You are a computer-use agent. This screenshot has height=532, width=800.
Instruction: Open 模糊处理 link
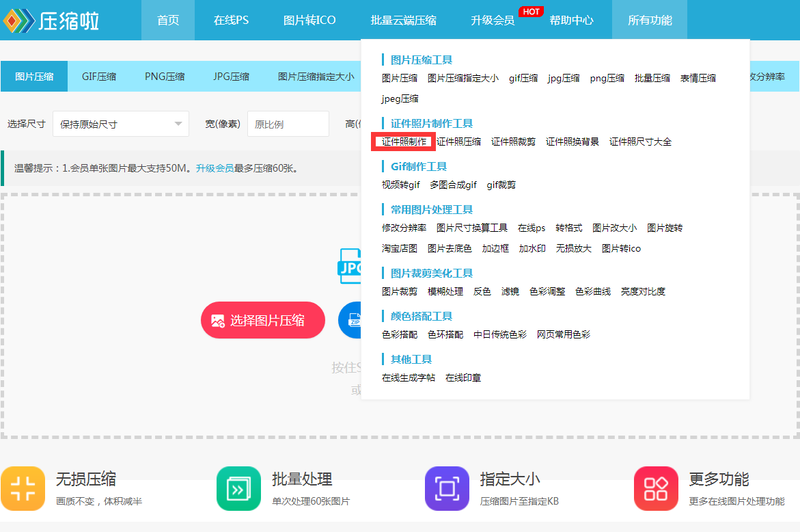[x=445, y=291]
